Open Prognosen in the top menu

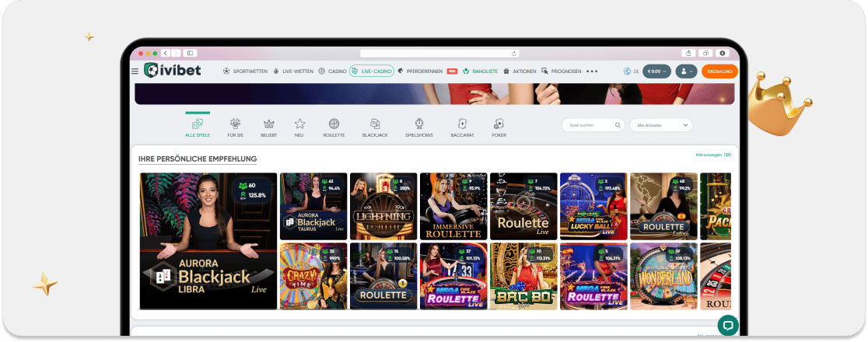(562, 72)
